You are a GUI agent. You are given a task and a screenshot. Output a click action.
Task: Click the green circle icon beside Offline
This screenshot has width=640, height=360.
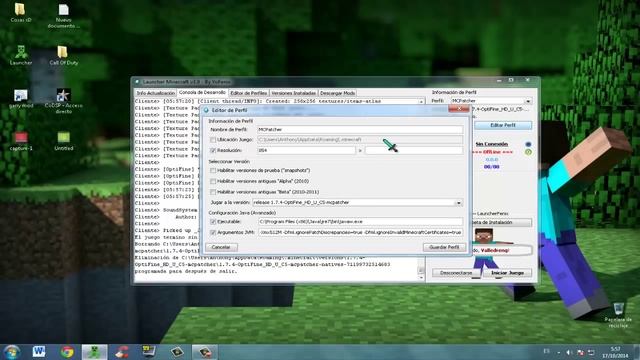(528, 152)
